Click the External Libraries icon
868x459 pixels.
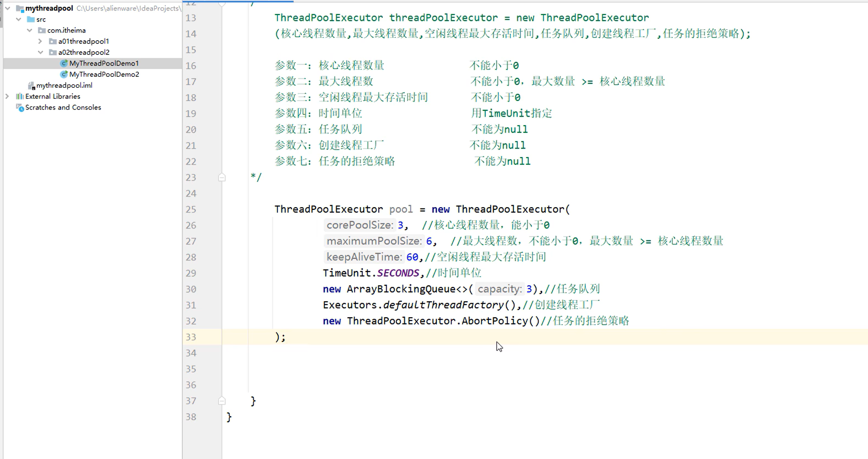(x=19, y=96)
